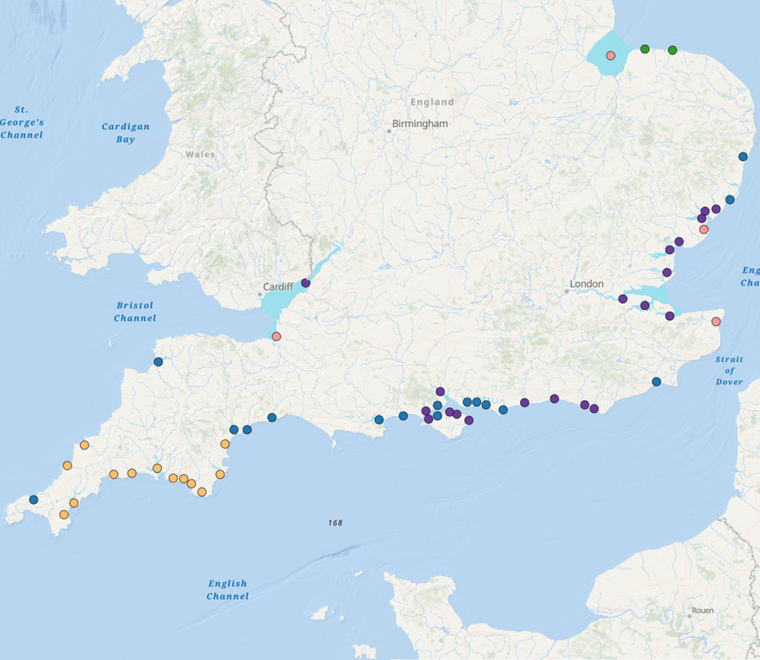The width and height of the screenshot is (760, 660).
Task: Click the pink marker on the Essex coast
Action: [x=704, y=229]
